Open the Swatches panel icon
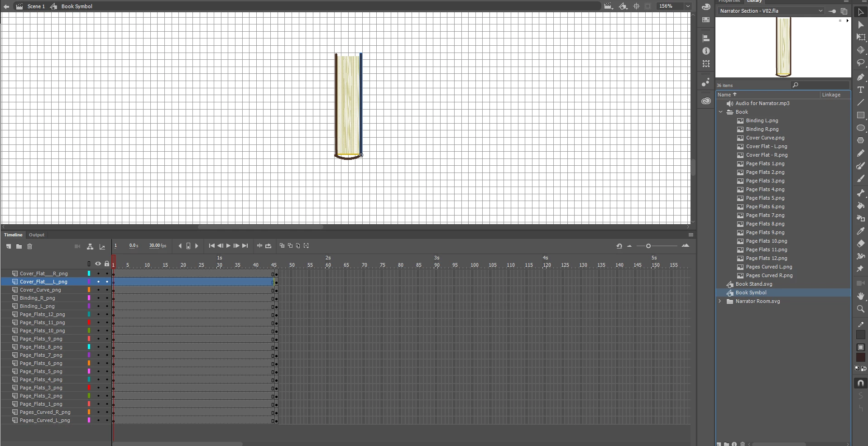Viewport: 868px width, 446px height. [x=706, y=20]
